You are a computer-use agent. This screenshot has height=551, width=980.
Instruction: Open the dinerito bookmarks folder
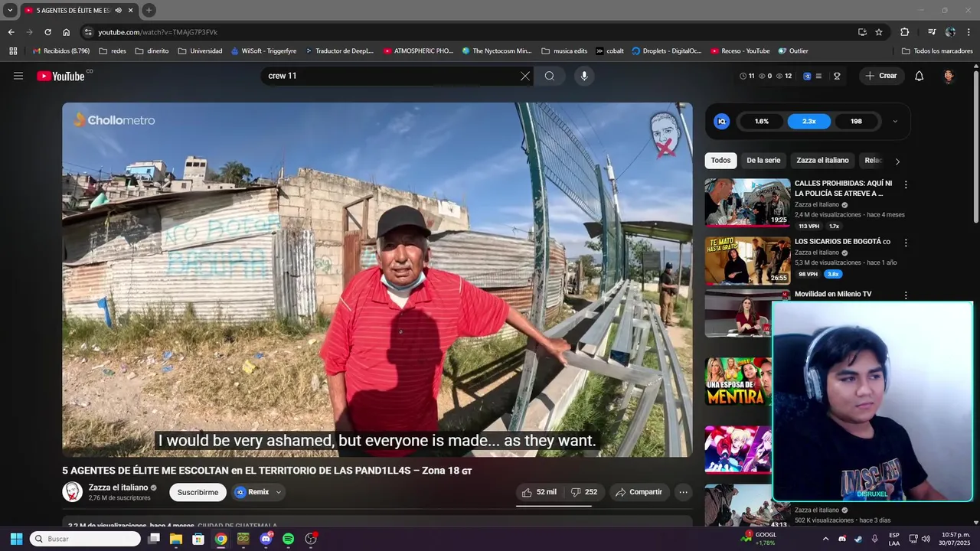click(152, 51)
